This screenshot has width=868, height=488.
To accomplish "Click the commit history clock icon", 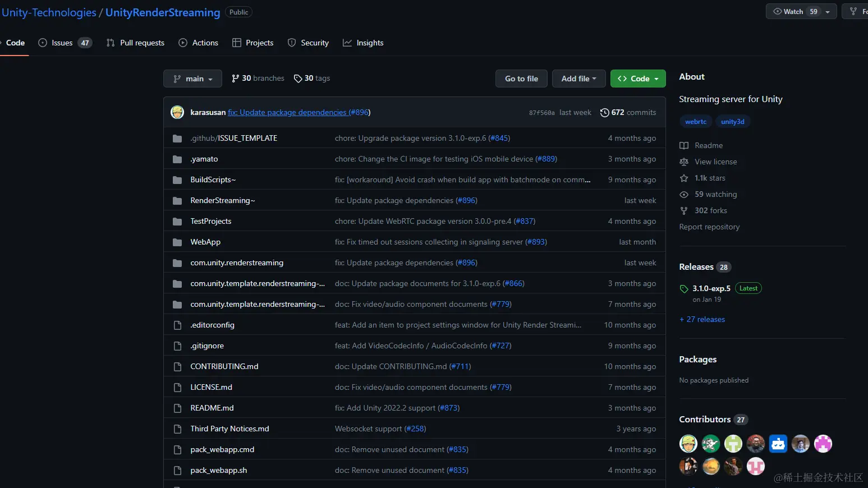I will (604, 113).
